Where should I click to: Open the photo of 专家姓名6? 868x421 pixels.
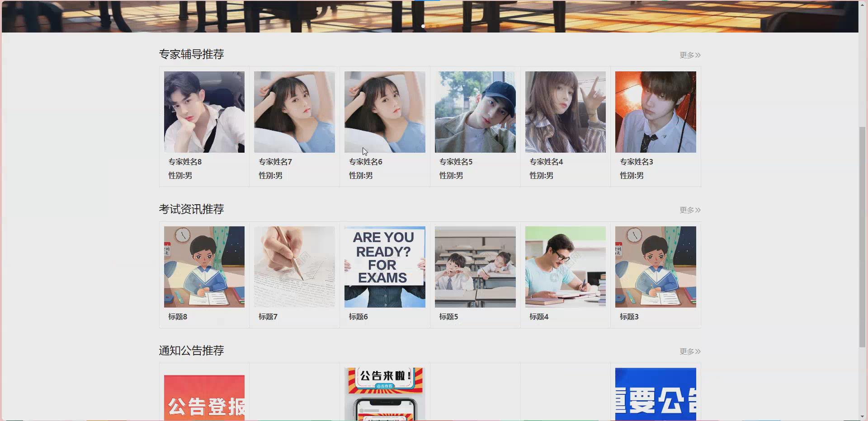click(385, 112)
